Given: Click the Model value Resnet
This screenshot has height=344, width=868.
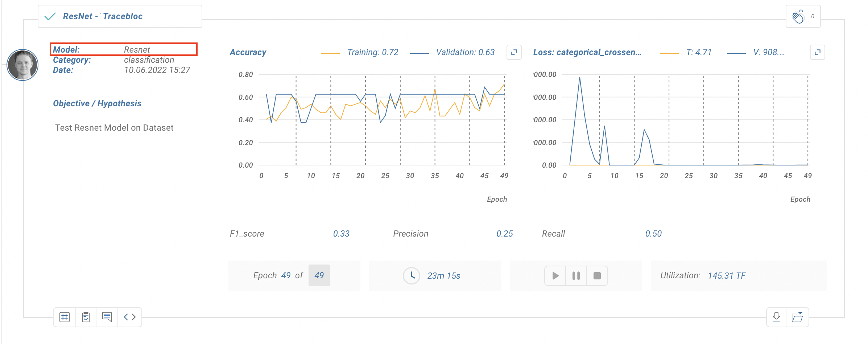Looking at the screenshot, I should (137, 49).
